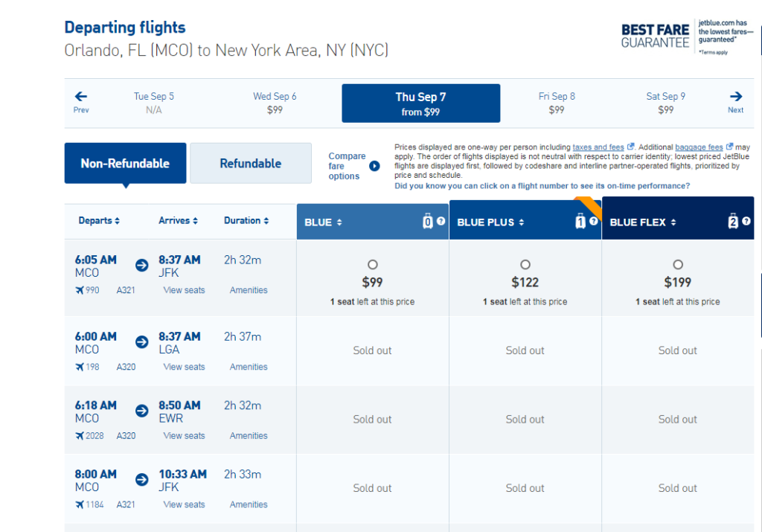Viewport: 762px width, 532px height.
Task: Click the bag icon showing 1 on BLUE PLUS
Action: [579, 220]
